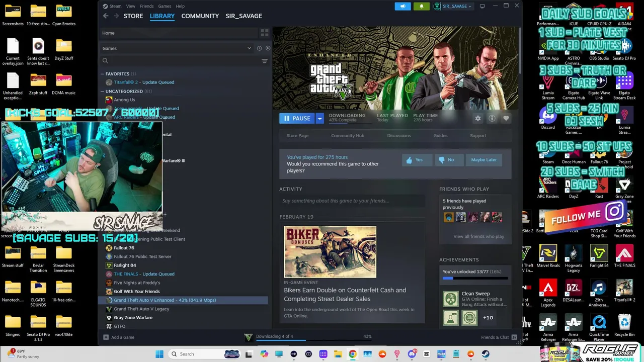644x362 pixels.
Task: Select Grand Theft Auto V Legacy
Action: click(x=141, y=309)
